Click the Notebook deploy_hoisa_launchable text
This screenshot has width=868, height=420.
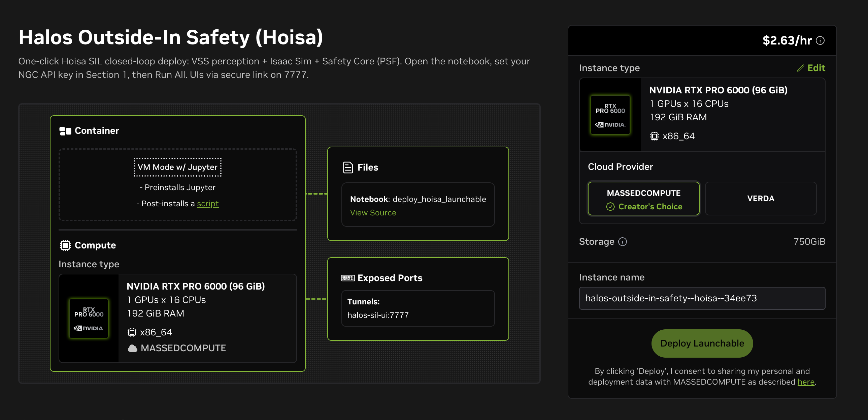point(418,199)
